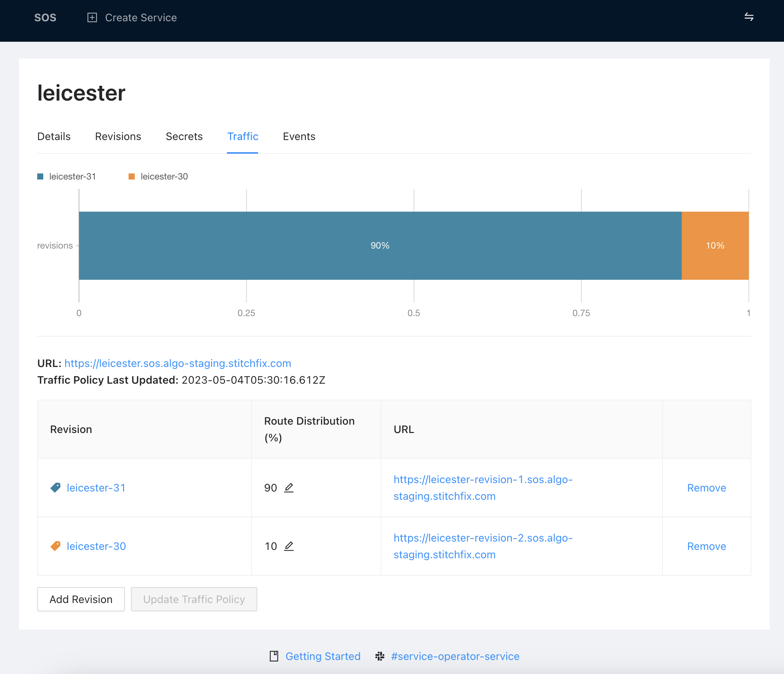Click Create Service in top navigation
Image resolution: width=784 pixels, height=674 pixels.
pyautogui.click(x=141, y=17)
